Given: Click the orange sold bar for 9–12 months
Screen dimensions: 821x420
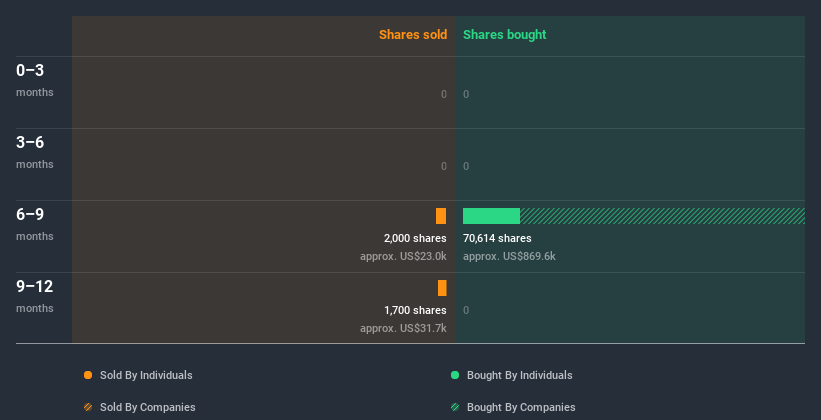Looking at the screenshot, I should [x=442, y=288].
